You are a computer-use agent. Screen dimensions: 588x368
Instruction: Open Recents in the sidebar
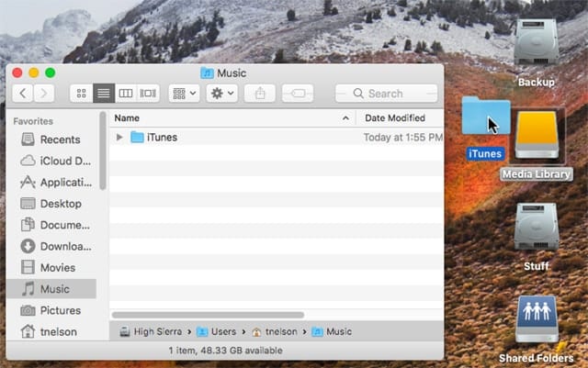coord(60,139)
